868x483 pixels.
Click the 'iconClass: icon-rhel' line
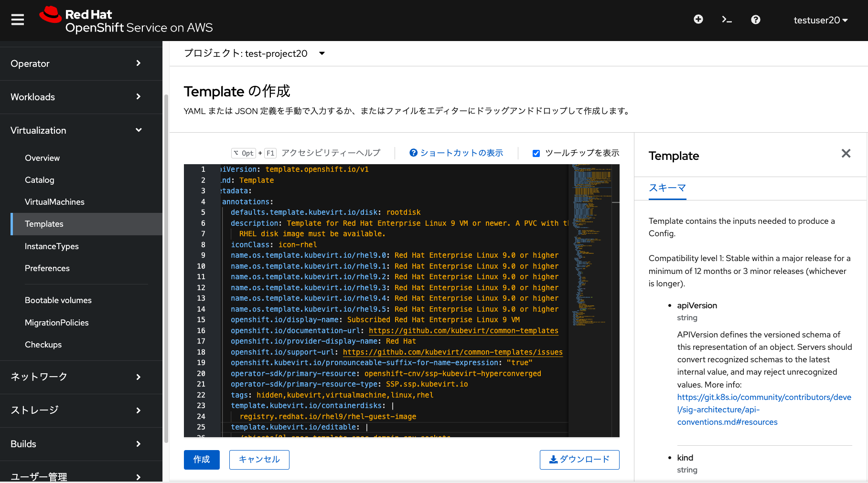point(274,245)
